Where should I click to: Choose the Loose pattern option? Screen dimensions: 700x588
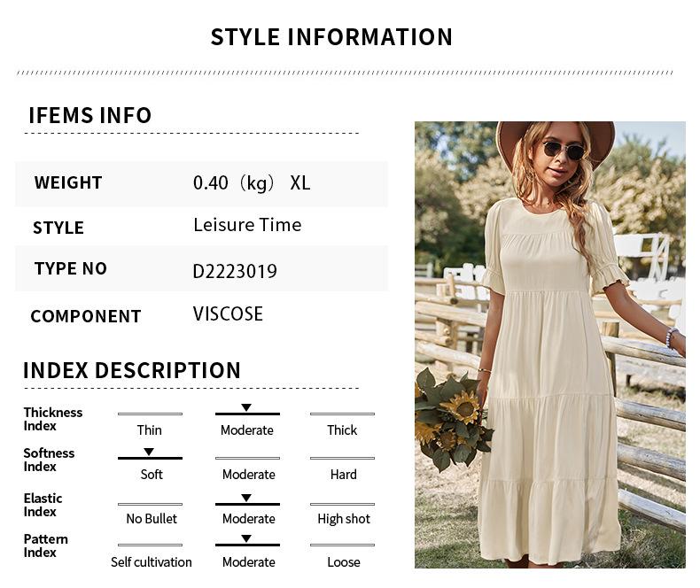pos(343,561)
